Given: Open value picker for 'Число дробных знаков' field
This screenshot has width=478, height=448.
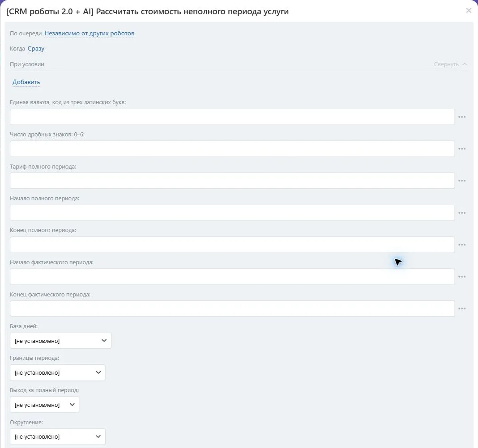Looking at the screenshot, I should [x=462, y=149].
